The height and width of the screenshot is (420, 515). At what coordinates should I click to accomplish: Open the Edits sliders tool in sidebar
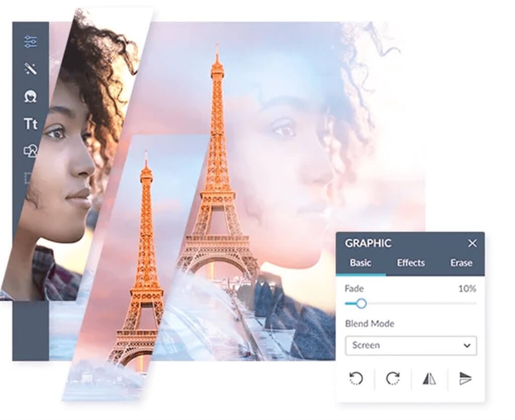(31, 42)
